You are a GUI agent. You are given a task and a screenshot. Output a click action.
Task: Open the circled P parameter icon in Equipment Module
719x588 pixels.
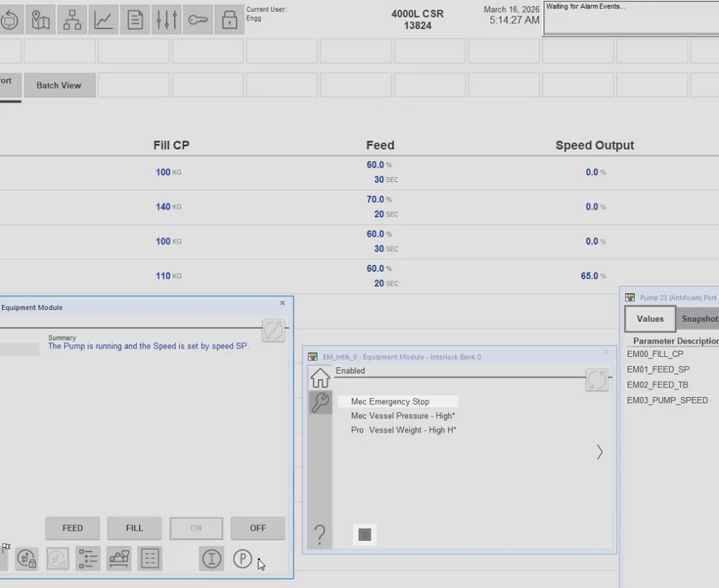[x=242, y=558]
